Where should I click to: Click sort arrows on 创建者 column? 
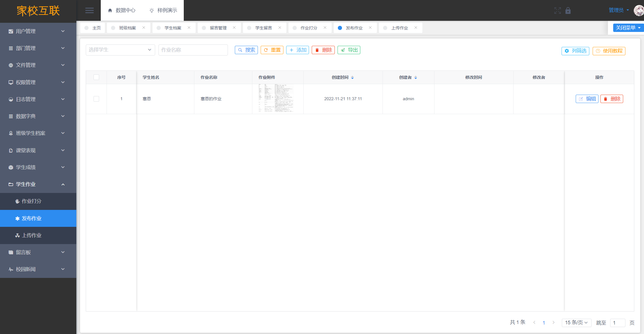click(416, 77)
